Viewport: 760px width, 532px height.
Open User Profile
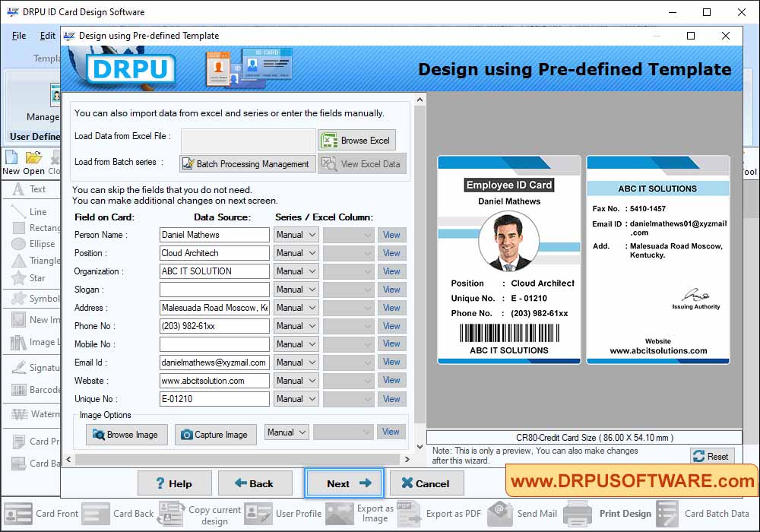tap(283, 514)
